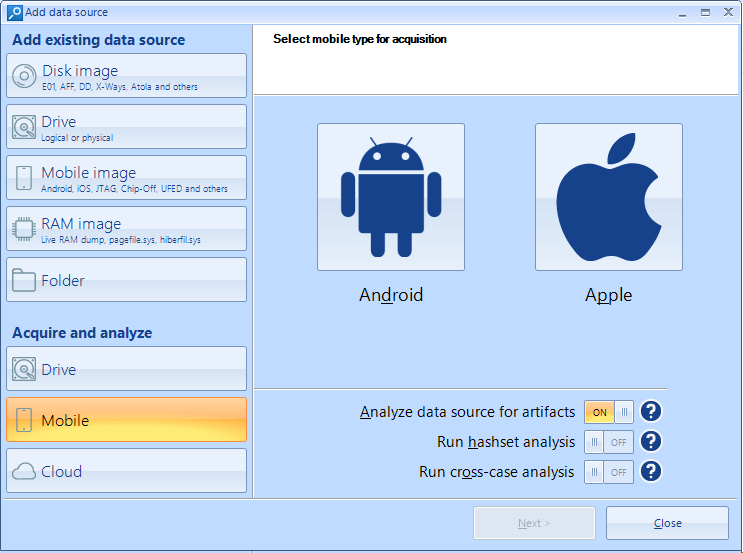Choose Drive under Acquire and analyze
The height and width of the screenshot is (553, 743).
point(127,369)
